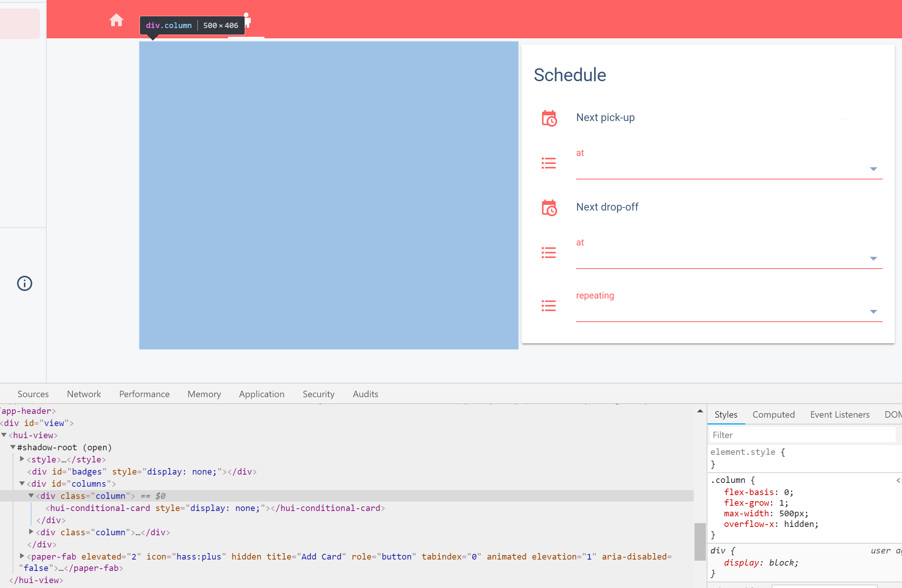
Task: Click the Elements panel vertical scrollbar thumb
Action: tap(700, 541)
